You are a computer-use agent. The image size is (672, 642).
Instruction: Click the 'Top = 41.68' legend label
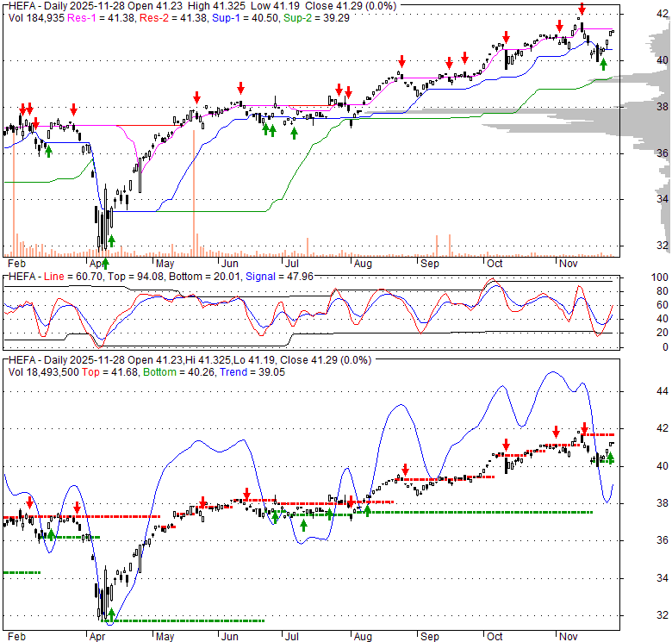tap(110, 372)
